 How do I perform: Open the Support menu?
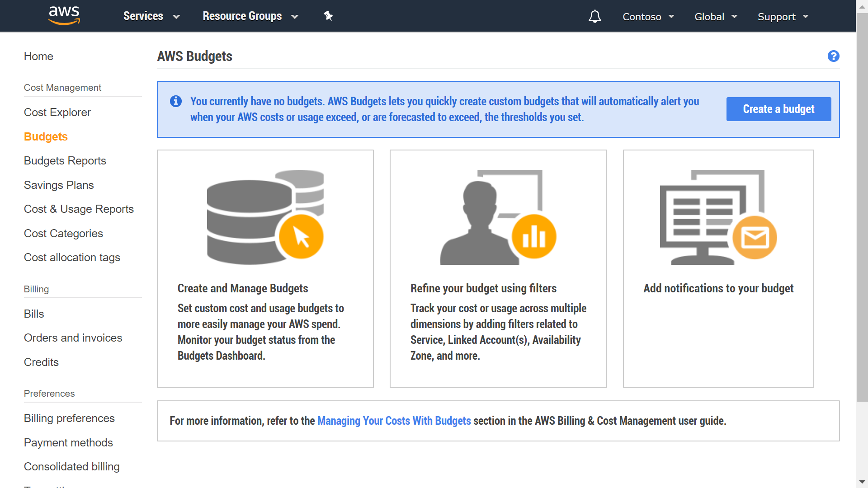[x=783, y=17]
